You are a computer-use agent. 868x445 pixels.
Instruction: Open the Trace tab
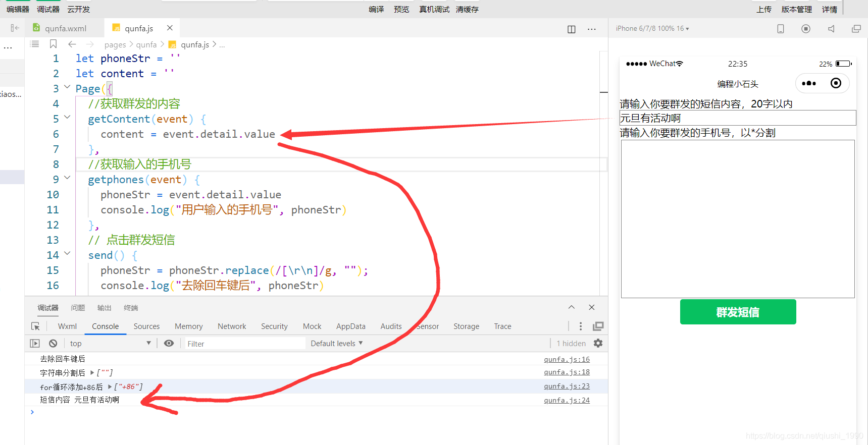pyautogui.click(x=502, y=326)
